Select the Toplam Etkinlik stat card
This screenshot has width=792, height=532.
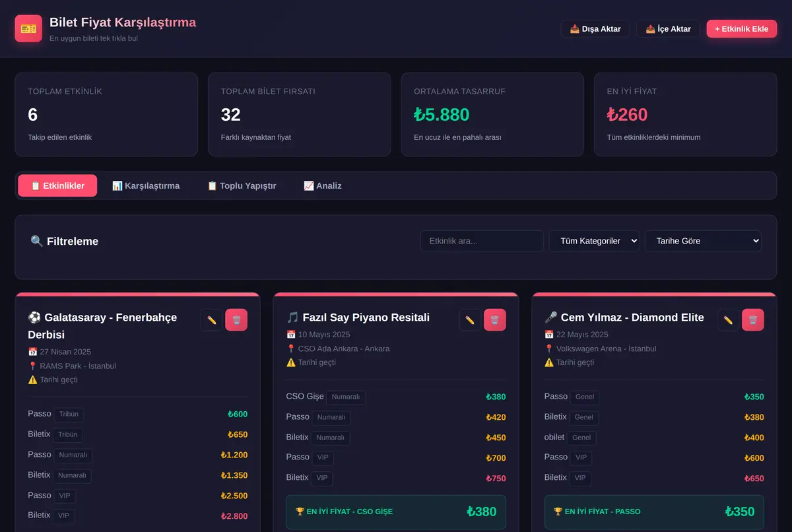tap(106, 114)
